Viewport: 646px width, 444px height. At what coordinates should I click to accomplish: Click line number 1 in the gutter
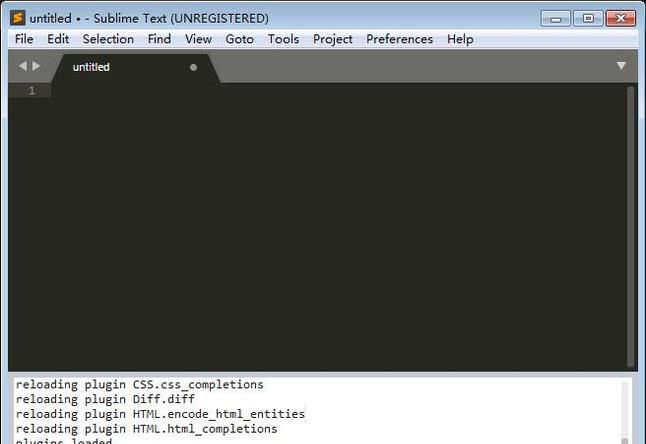tap(32, 91)
